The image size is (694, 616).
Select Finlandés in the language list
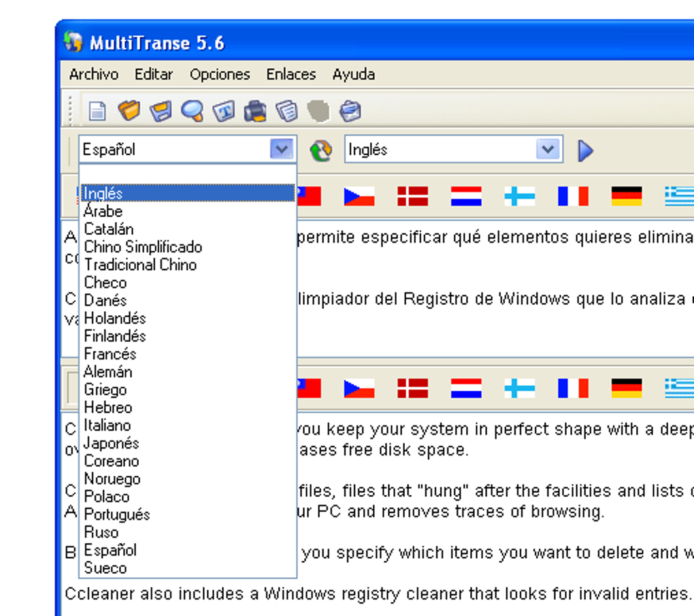[x=188, y=336]
